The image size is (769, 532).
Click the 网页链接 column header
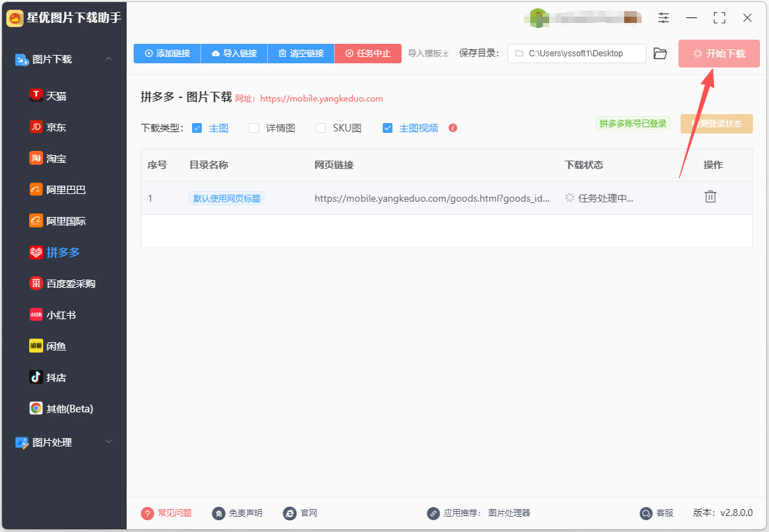tap(334, 165)
